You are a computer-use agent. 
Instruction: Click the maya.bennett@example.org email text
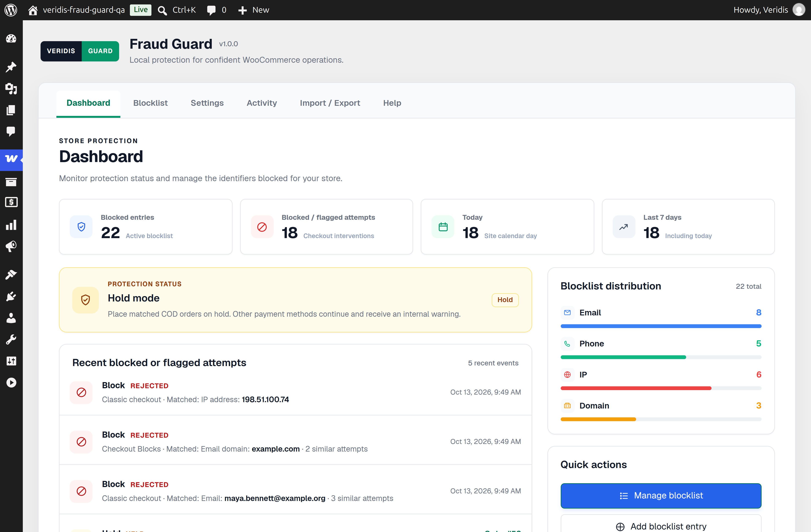tap(275, 498)
